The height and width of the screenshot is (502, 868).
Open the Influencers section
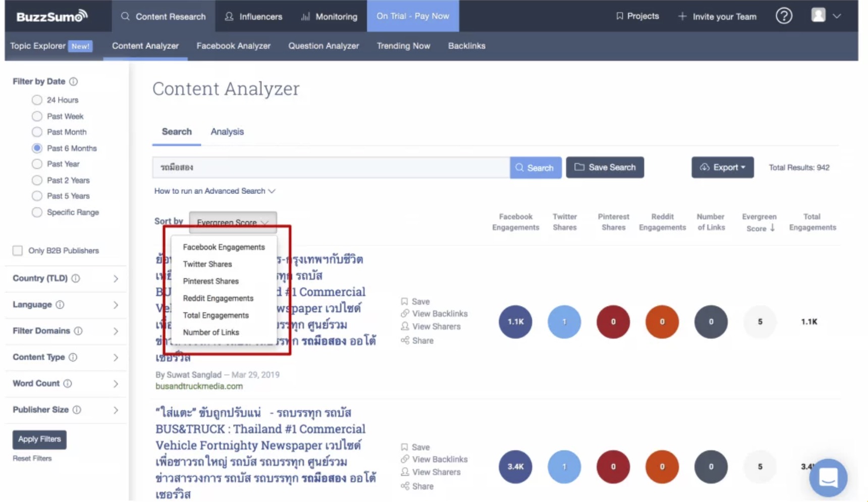(253, 16)
